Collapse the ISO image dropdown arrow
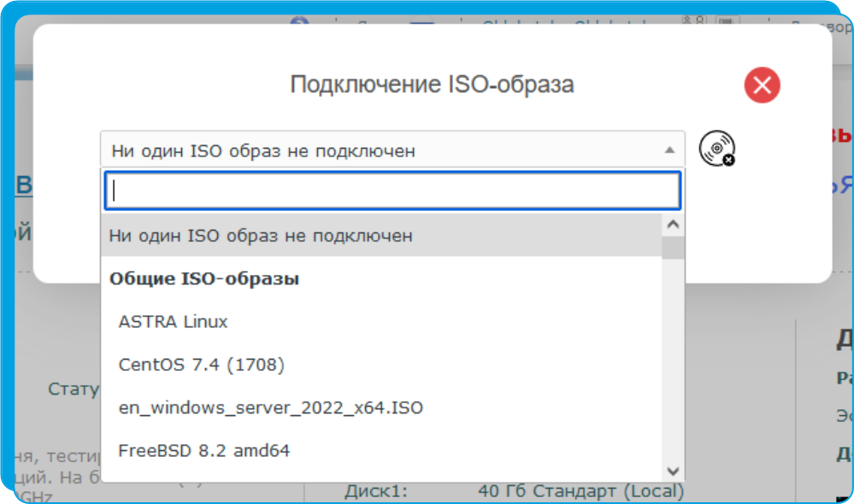The width and height of the screenshot is (854, 504). pos(669,150)
